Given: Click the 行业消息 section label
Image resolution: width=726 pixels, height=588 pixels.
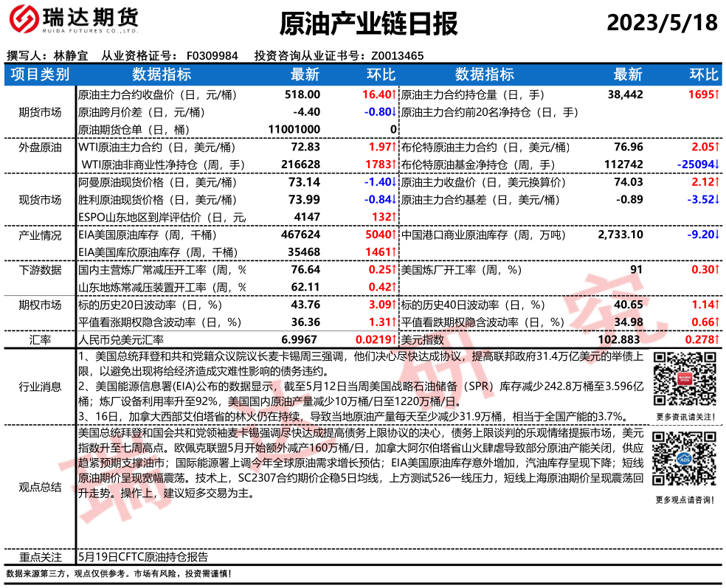Looking at the screenshot, I should [40, 387].
